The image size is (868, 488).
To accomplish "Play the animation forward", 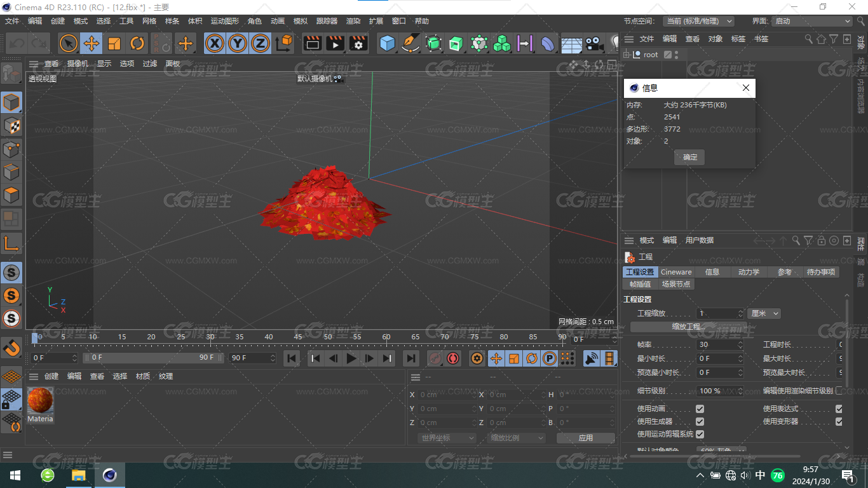I will [x=351, y=358].
